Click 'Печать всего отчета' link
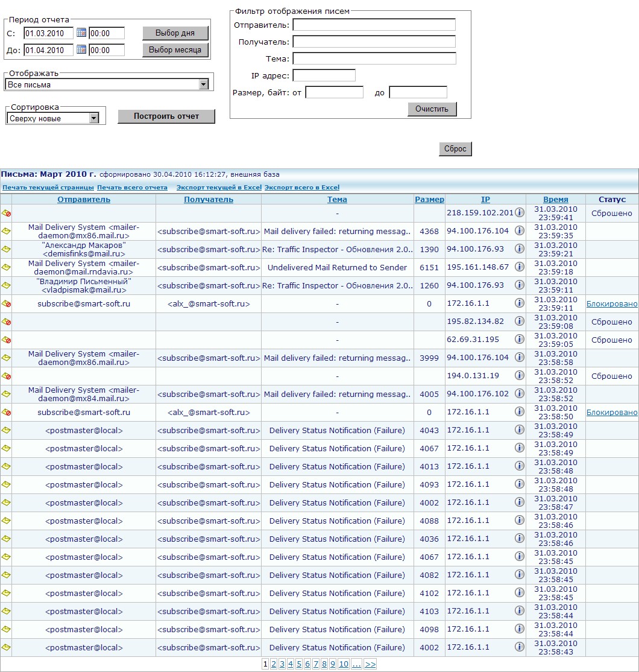The width and height of the screenshot is (639, 672). point(132,187)
